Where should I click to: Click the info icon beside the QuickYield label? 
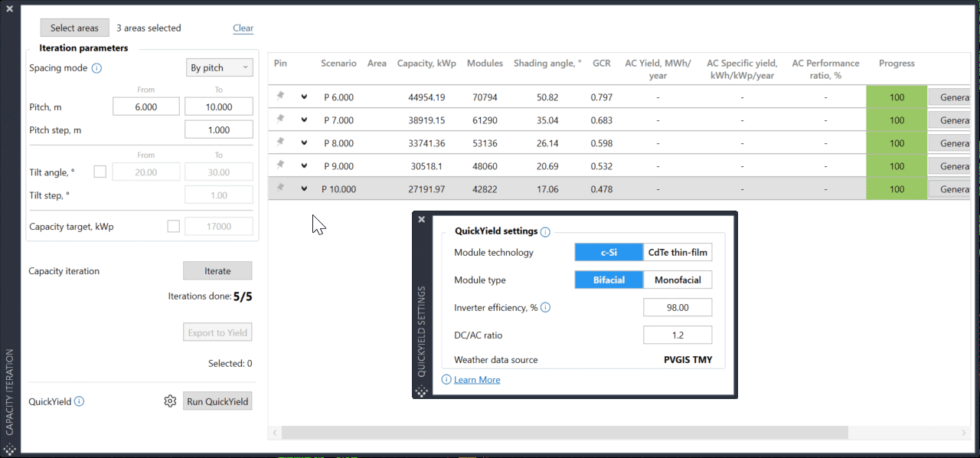click(80, 401)
